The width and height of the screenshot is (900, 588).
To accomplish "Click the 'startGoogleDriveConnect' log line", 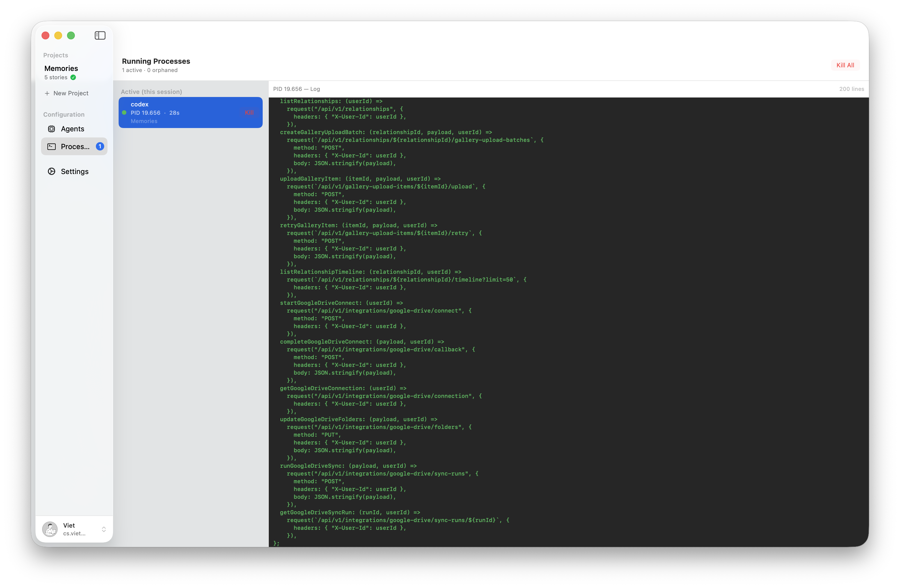I will coord(341,303).
